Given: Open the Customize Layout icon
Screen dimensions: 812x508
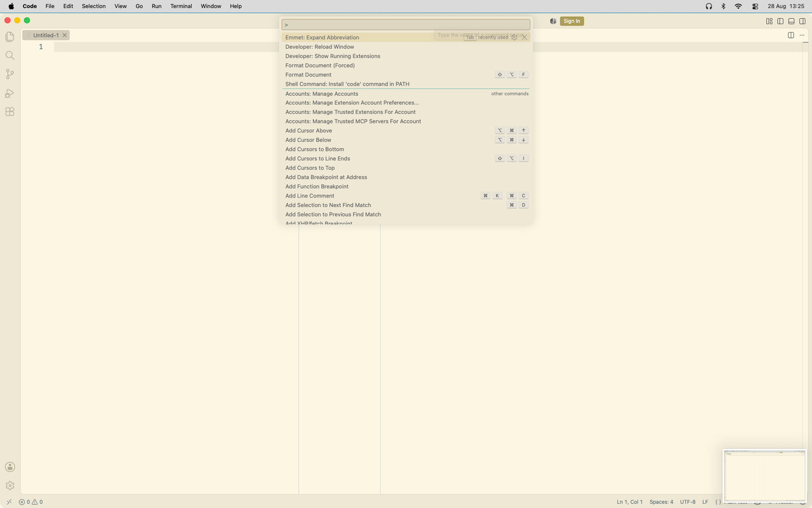Looking at the screenshot, I should pyautogui.click(x=769, y=21).
